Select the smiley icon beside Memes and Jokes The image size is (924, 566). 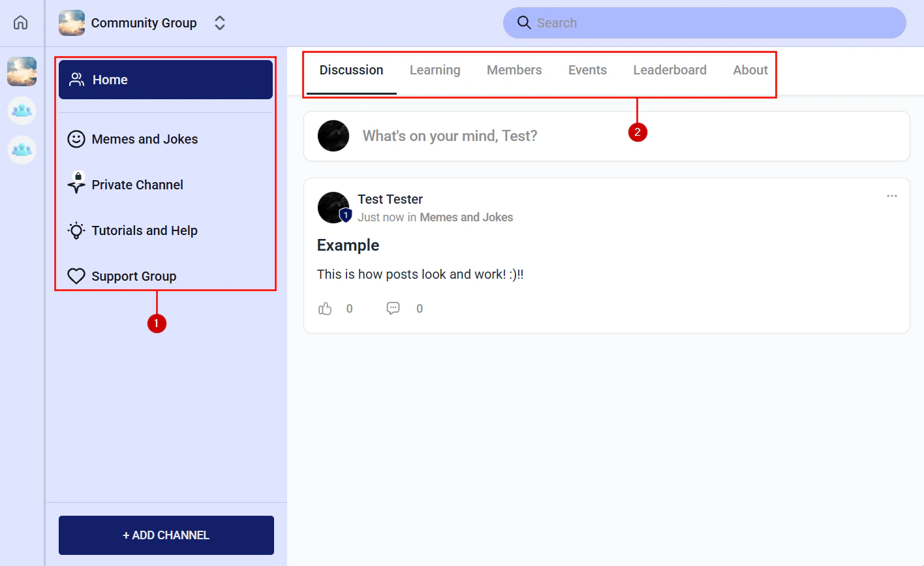(76, 138)
